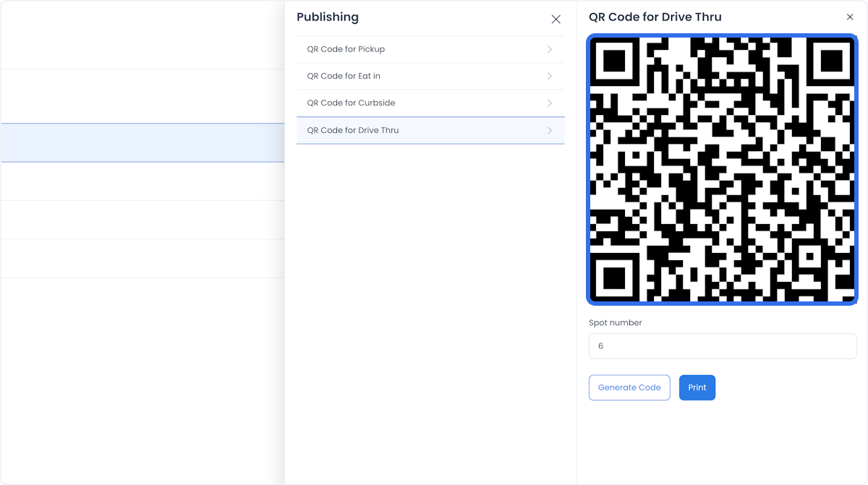Select QR Code for Drive Thru entry
868x485 pixels.
click(430, 130)
